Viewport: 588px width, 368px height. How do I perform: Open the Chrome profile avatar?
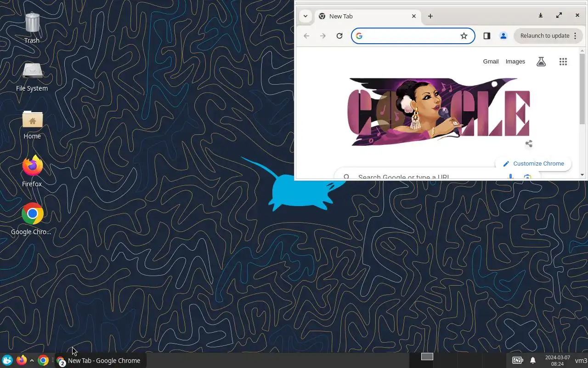503,36
